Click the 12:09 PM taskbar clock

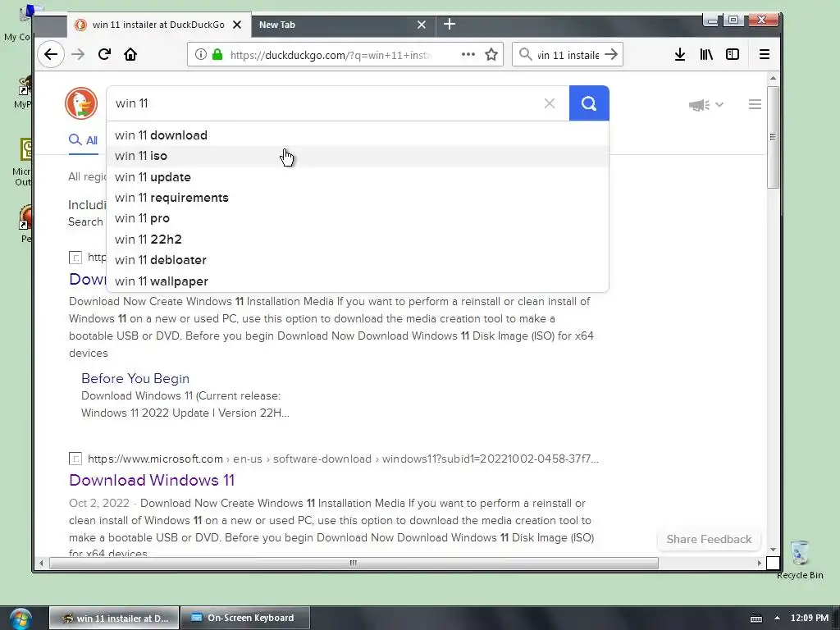coord(810,618)
